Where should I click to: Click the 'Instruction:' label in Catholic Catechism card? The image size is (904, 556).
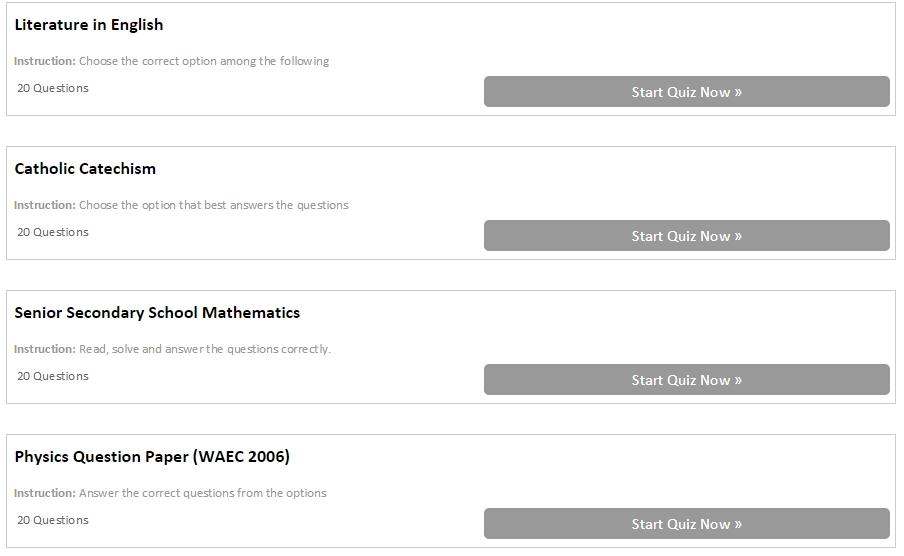pos(45,205)
